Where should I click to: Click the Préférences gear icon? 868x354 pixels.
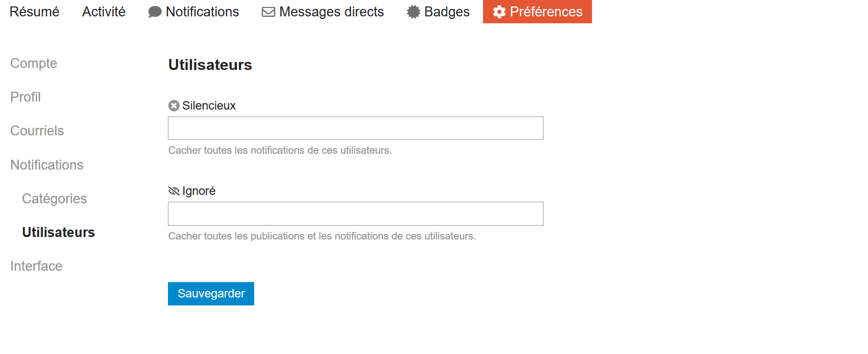tap(499, 12)
